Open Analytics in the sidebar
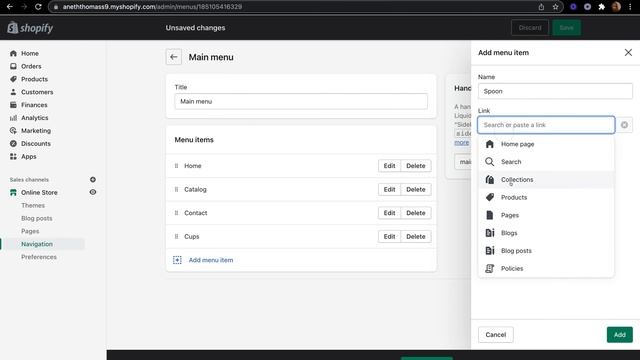Screen dimensions: 640x360 click(34, 118)
